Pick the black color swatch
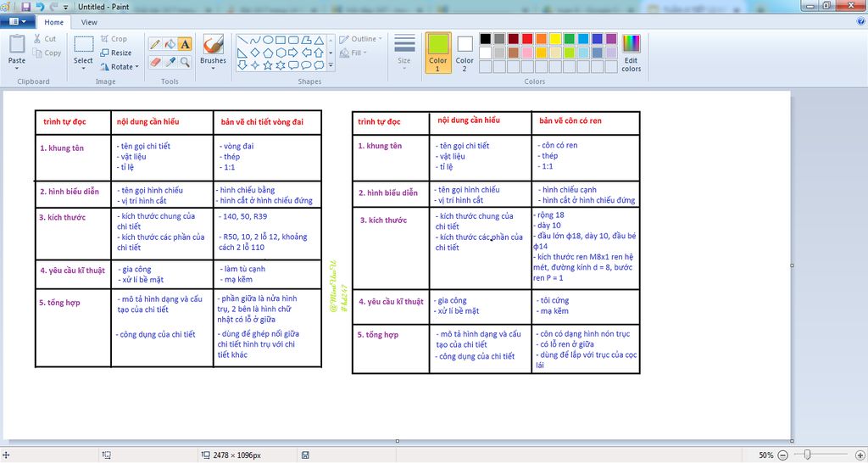The image size is (868, 463). (x=486, y=39)
